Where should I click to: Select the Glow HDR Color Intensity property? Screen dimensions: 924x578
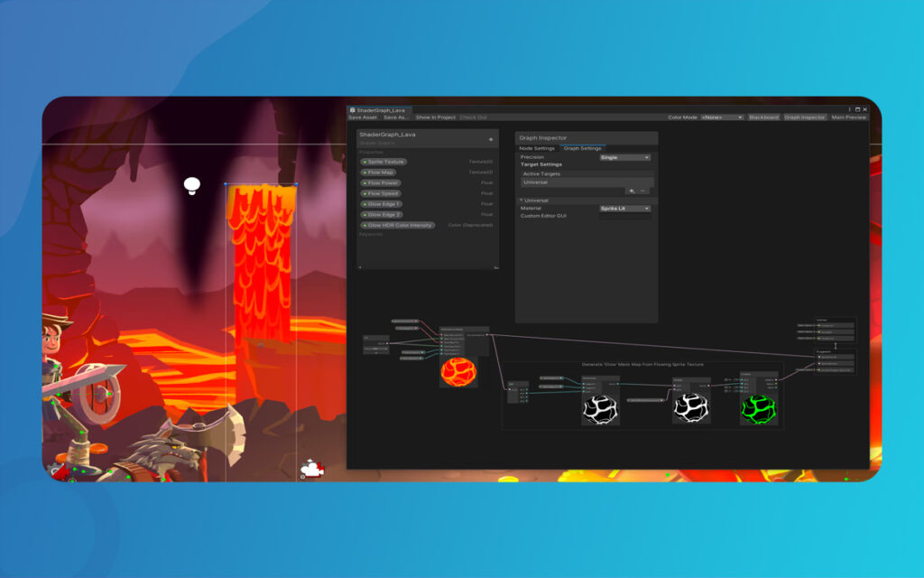pyautogui.click(x=398, y=225)
